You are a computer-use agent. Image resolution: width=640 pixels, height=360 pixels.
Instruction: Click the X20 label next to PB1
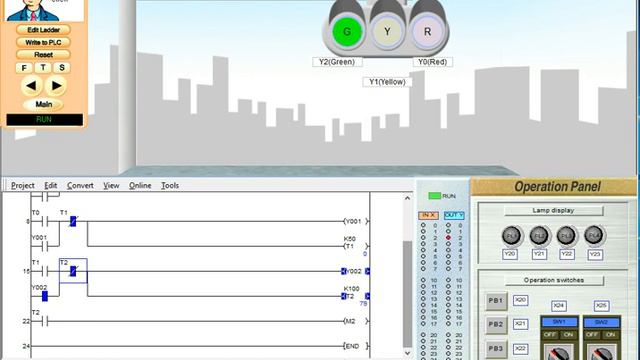click(520, 300)
